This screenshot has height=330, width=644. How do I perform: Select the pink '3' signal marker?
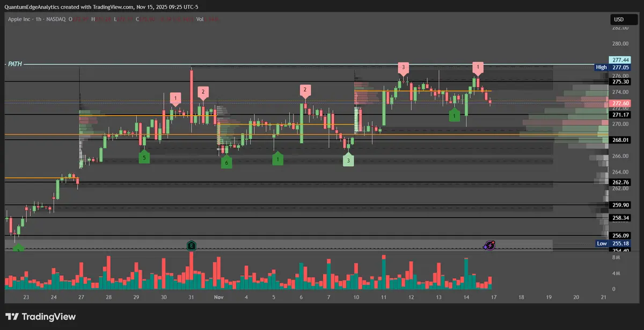404,68
